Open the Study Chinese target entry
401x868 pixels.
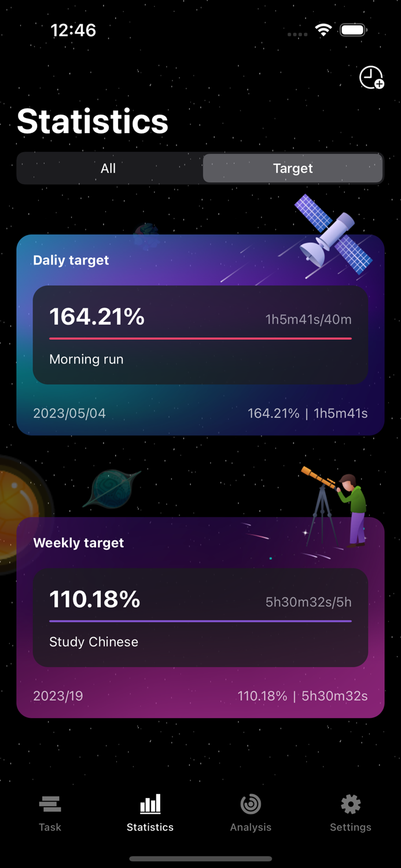point(200,616)
